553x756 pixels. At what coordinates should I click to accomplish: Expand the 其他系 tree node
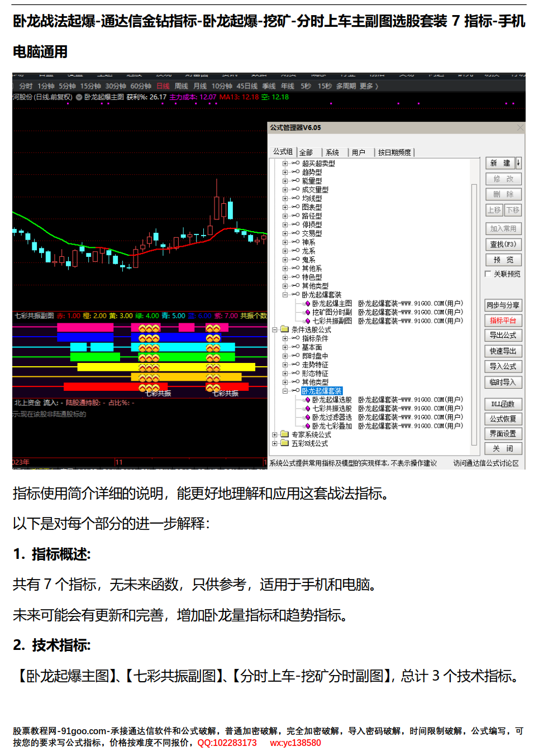(285, 269)
